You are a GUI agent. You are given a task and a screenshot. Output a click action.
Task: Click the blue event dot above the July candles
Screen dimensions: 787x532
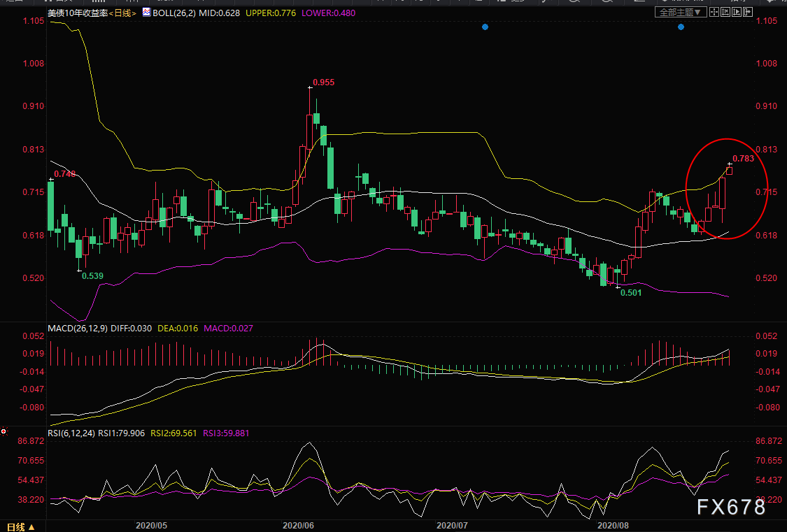485,27
